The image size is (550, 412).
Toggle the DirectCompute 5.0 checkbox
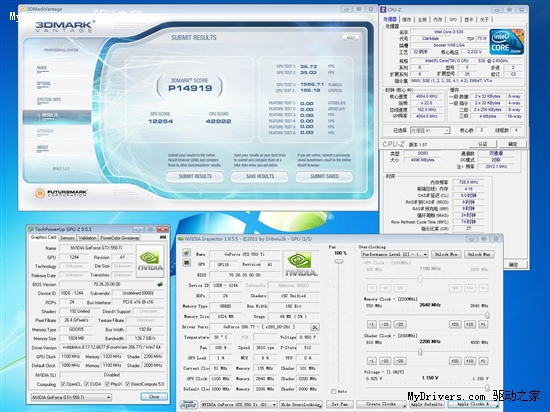pyautogui.click(x=128, y=384)
